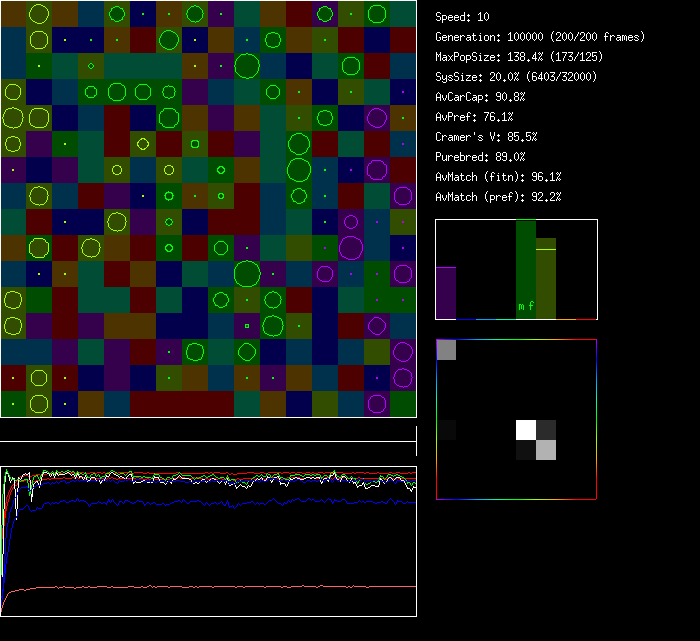700x641 pixels.
Task: Click the Cramer's V statistic
Action: tap(487, 137)
